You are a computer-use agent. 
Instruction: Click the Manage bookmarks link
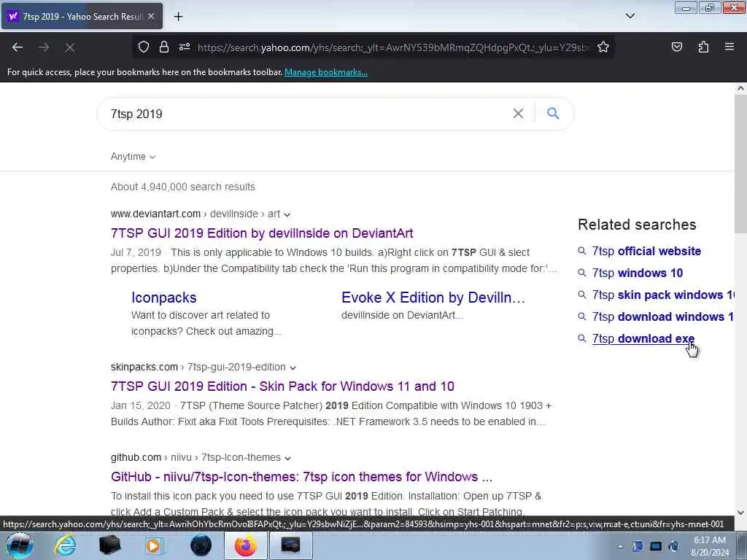326,72
